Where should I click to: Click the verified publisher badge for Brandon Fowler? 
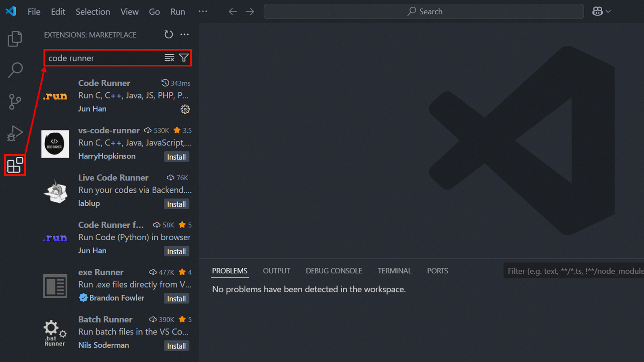[83, 298]
